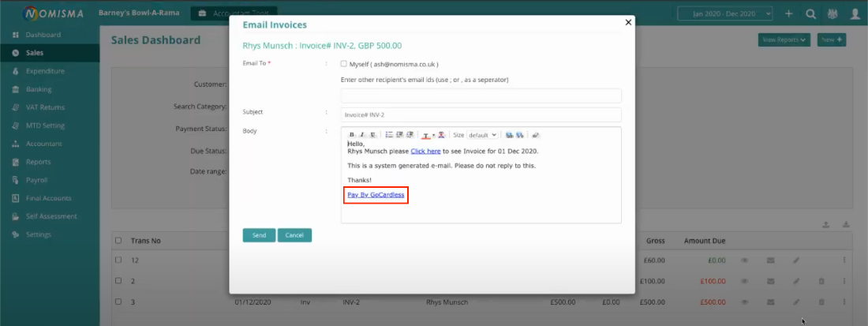Open Self Assessment in the sidebar
Viewport: 868px width, 326px height.
click(50, 216)
